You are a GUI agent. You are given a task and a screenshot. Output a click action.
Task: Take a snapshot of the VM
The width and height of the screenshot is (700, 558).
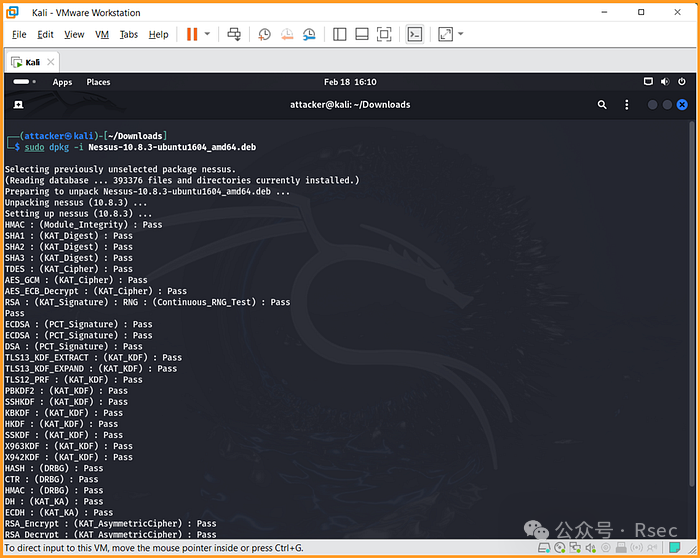point(264,34)
